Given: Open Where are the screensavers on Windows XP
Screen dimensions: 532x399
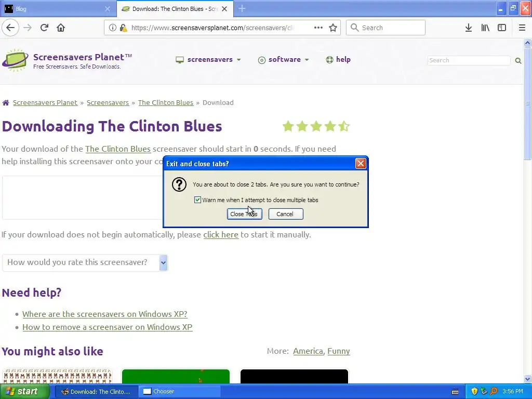Looking at the screenshot, I should coord(105,314).
